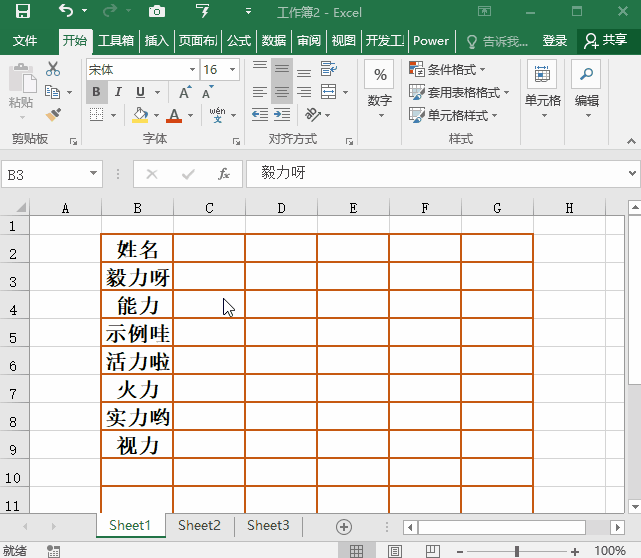Click the Cut scissors icon
This screenshot has height=558, width=641.
pyautogui.click(x=53, y=69)
